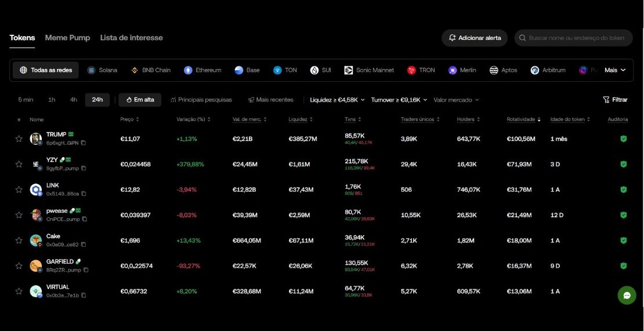
Task: Copy the TRUMP token contract address
Action: [x=84, y=143]
